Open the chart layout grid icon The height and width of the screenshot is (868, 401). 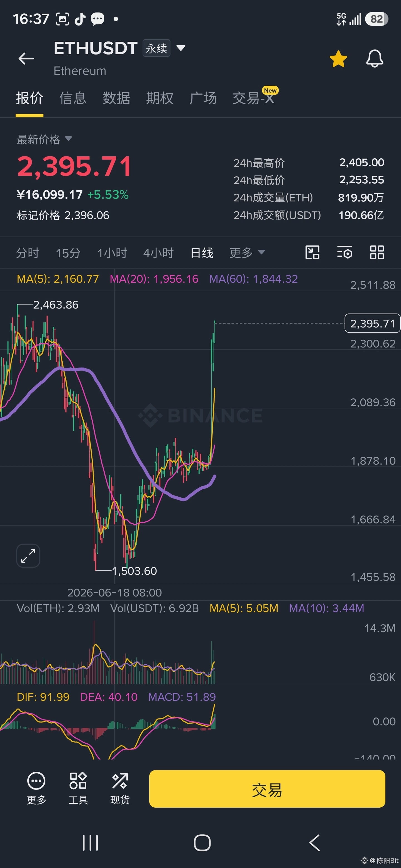tap(377, 252)
